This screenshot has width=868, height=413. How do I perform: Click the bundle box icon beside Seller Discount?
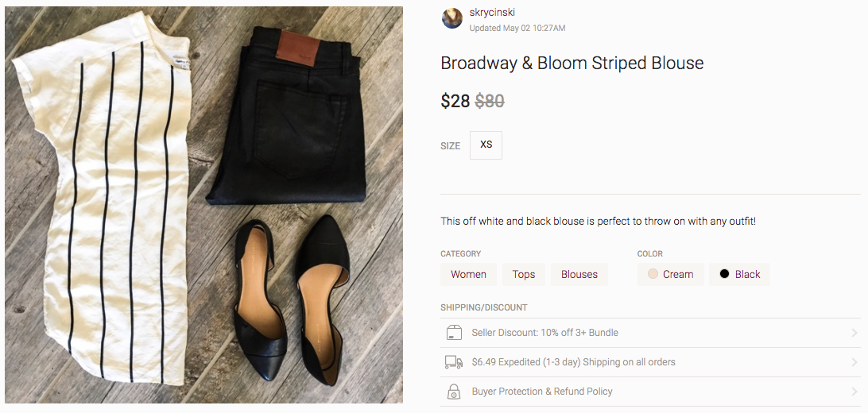pos(454,333)
